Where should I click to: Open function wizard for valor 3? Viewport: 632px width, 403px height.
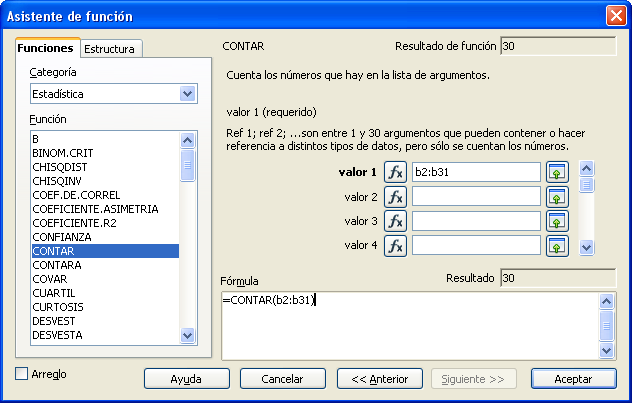pos(396,221)
